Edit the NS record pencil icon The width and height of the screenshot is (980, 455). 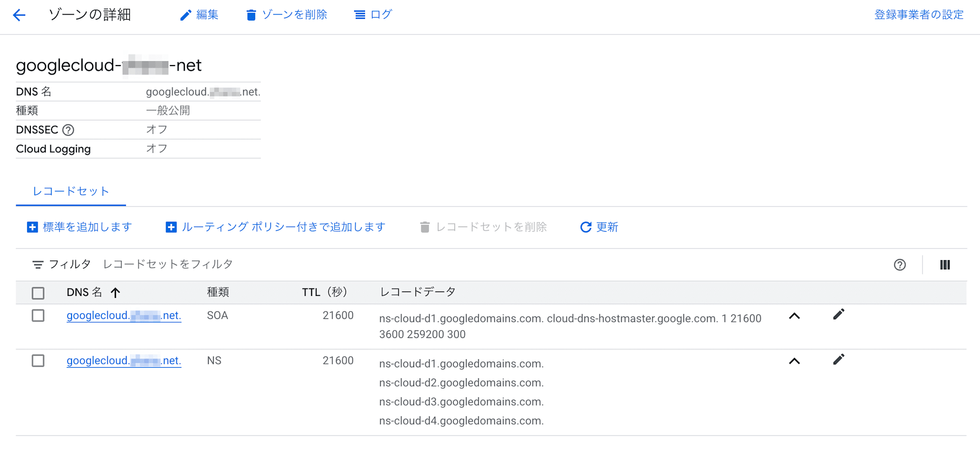[839, 359]
